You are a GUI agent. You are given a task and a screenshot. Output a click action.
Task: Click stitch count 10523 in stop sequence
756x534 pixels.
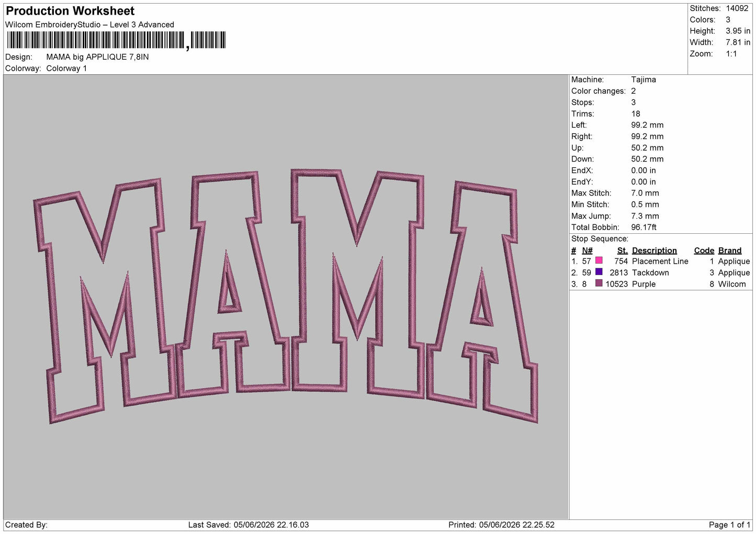point(617,285)
